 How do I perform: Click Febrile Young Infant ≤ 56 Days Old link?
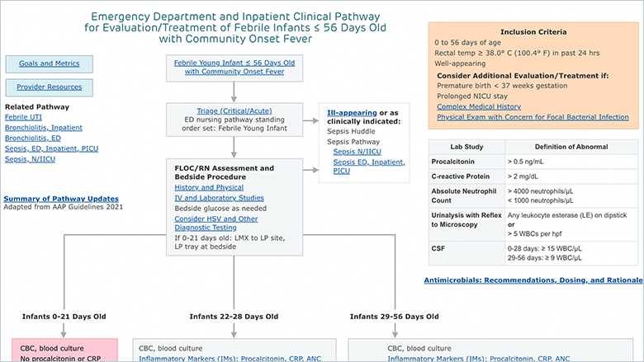tap(234, 68)
